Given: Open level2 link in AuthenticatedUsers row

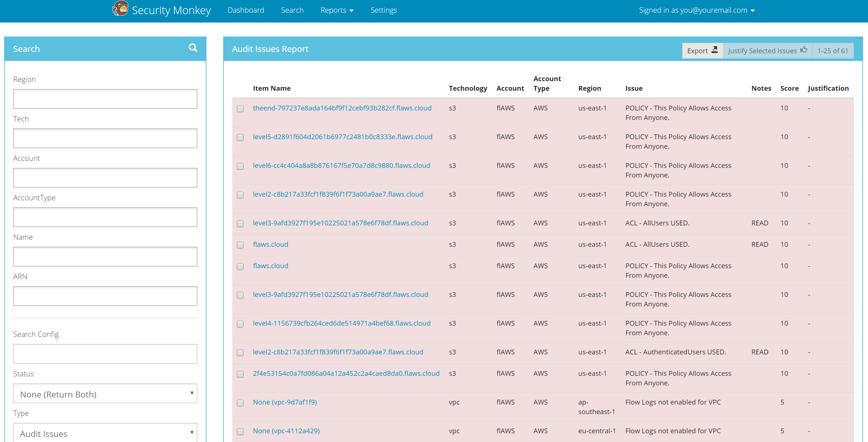Looking at the screenshot, I should tap(338, 352).
